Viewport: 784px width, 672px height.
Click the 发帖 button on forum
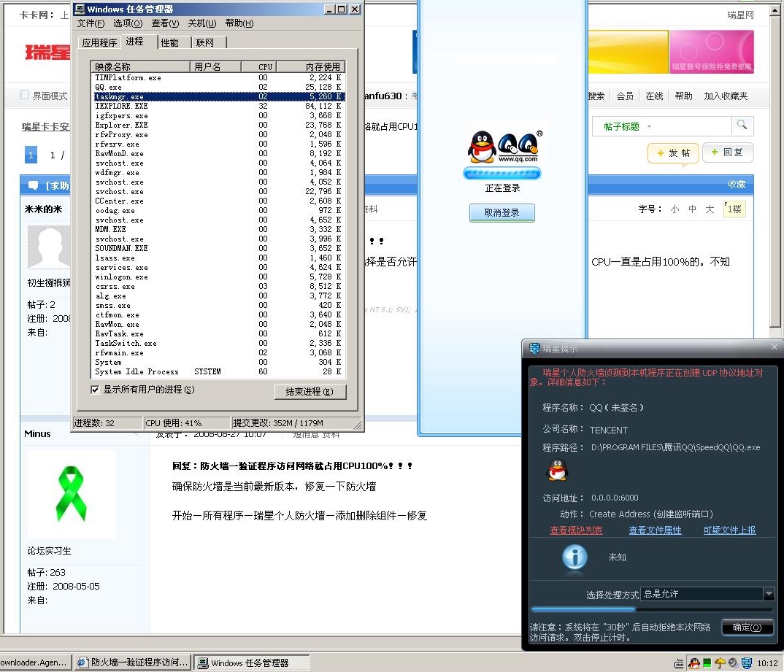pos(672,153)
